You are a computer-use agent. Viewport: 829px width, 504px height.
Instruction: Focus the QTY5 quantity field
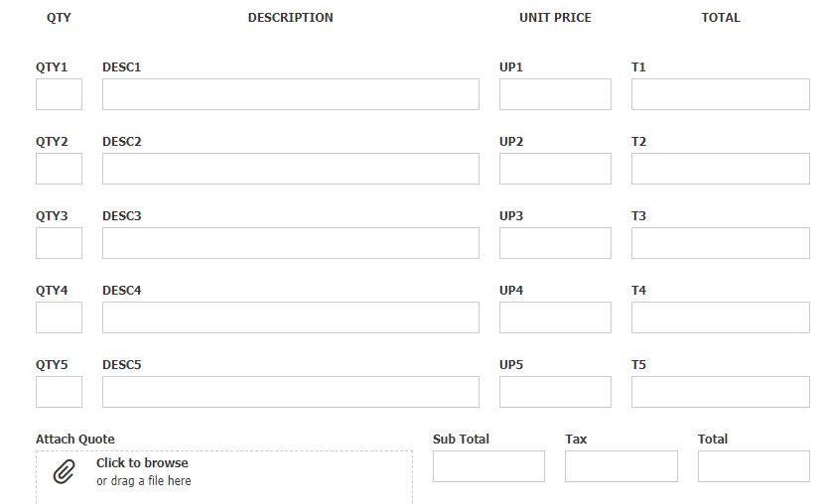tap(59, 392)
